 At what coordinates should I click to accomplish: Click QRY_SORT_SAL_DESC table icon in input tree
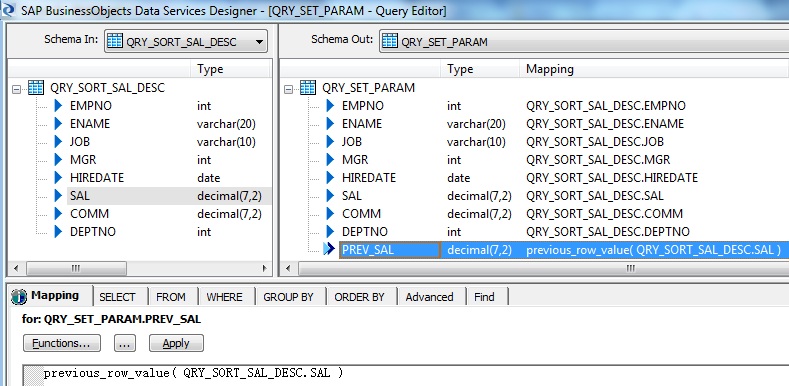point(36,88)
